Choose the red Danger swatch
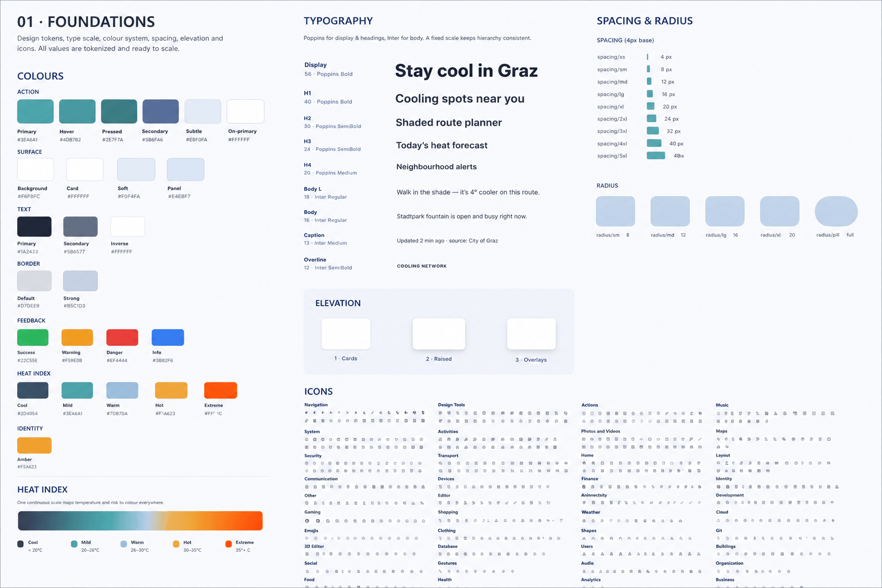Screen dimensions: 882x588 122,338
